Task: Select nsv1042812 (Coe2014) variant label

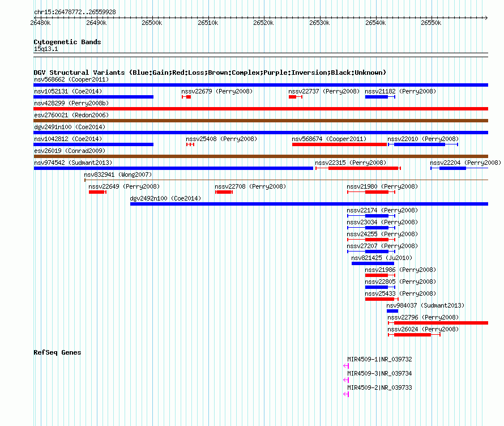Action: (68, 139)
